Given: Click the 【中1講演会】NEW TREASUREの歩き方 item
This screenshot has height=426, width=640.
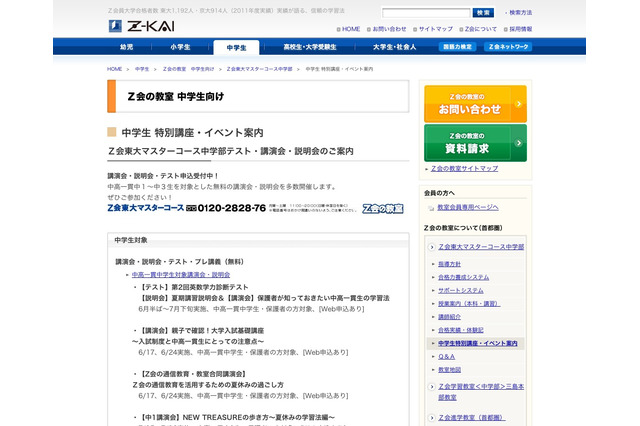Looking at the screenshot, I should (x=237, y=417).
